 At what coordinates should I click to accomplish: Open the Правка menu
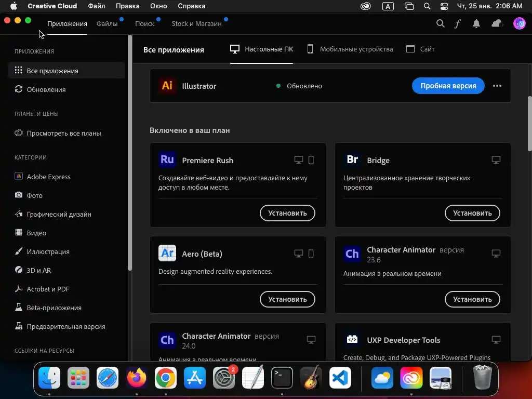click(x=128, y=6)
